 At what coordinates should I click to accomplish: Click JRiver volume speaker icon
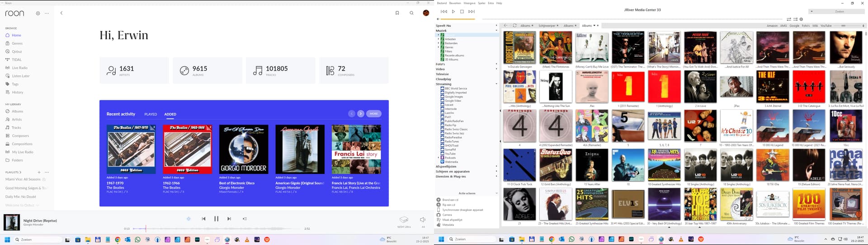pyautogui.click(x=438, y=19)
